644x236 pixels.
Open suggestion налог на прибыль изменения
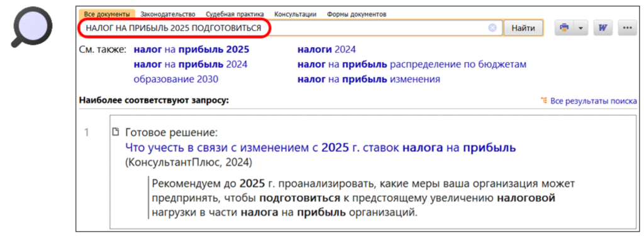tap(369, 80)
